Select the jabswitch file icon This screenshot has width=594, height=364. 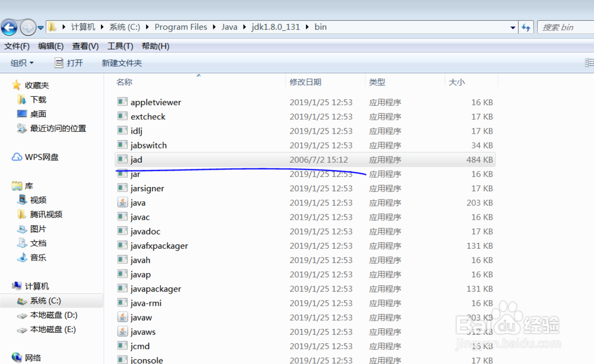122,145
